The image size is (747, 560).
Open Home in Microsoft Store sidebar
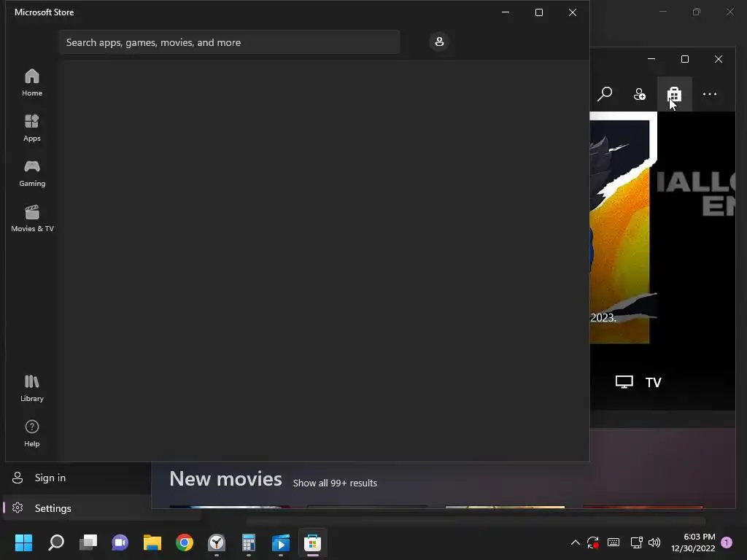(x=32, y=82)
